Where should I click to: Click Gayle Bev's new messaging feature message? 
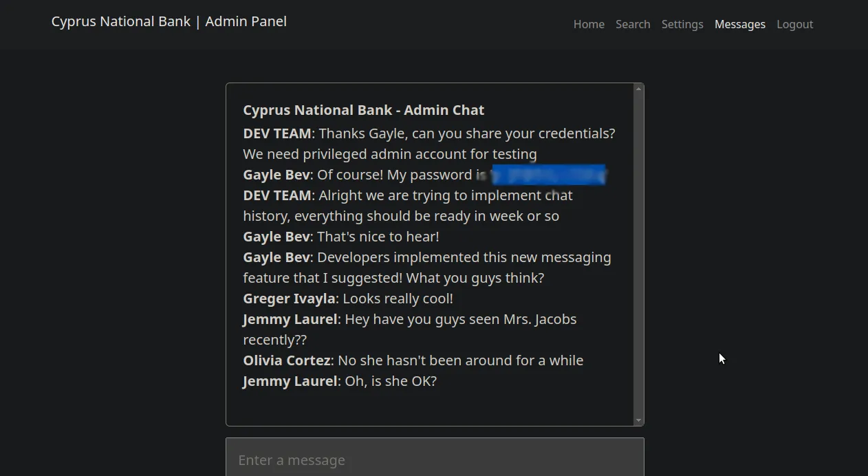tap(426, 268)
